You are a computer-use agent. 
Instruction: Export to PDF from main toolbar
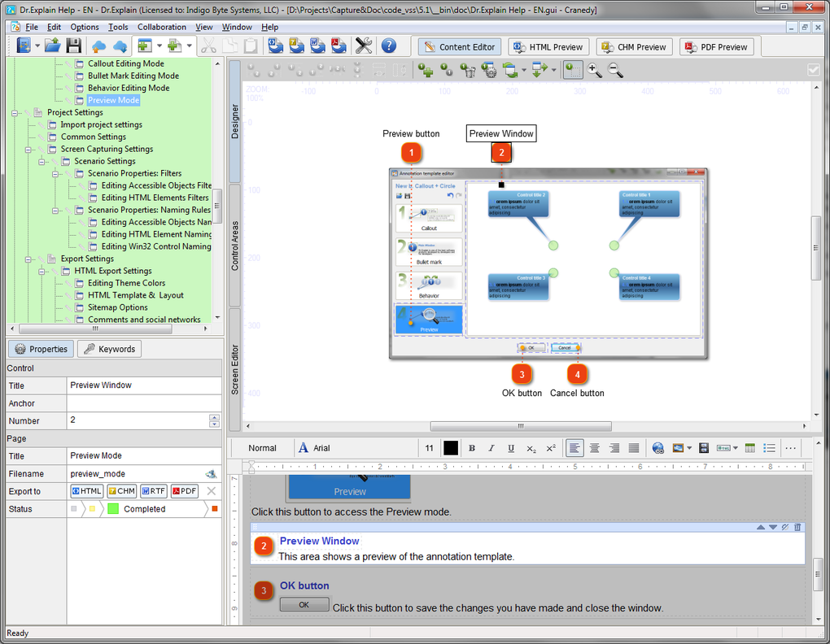pos(339,46)
